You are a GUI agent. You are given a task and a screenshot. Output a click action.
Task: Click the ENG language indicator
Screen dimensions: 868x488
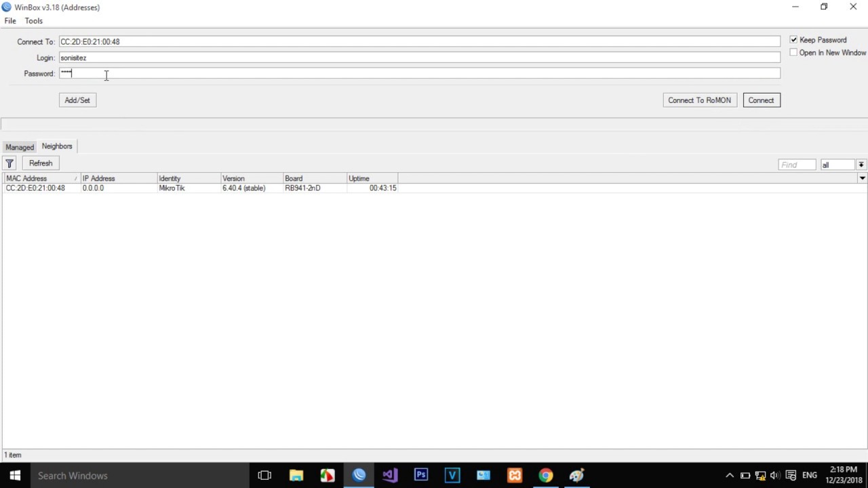coord(810,475)
